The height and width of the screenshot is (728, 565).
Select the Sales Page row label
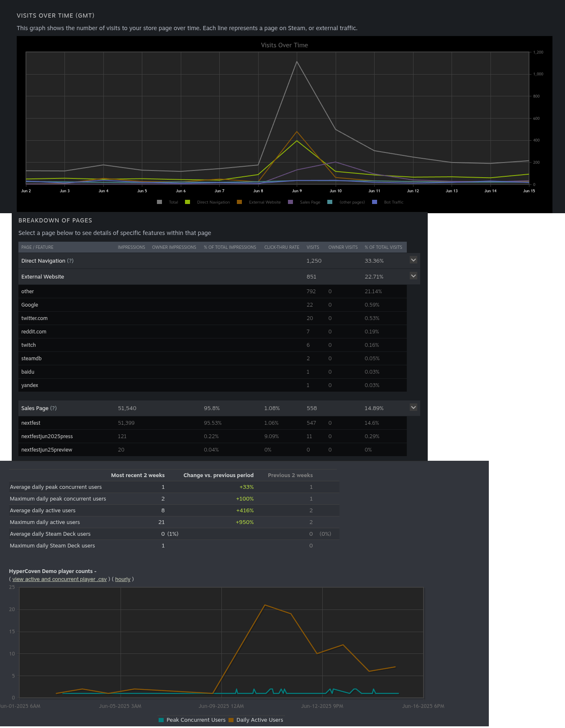pyautogui.click(x=35, y=408)
